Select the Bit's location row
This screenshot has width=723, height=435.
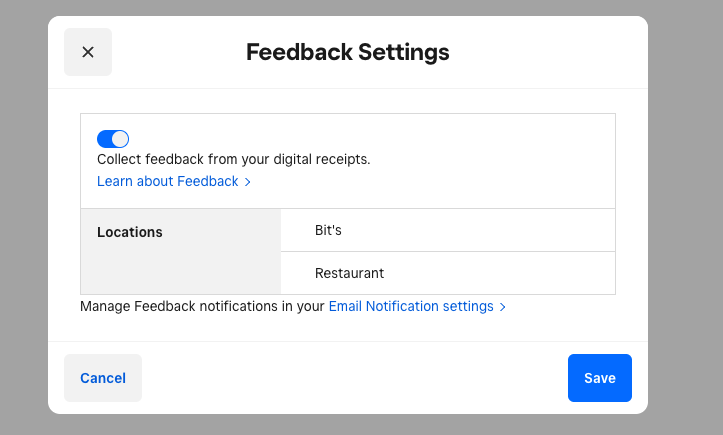point(448,230)
